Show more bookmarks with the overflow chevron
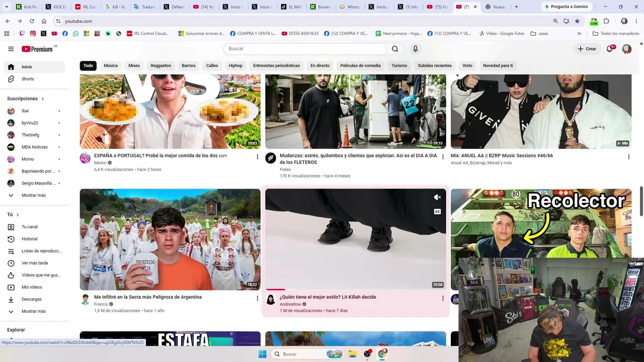 (579, 34)
